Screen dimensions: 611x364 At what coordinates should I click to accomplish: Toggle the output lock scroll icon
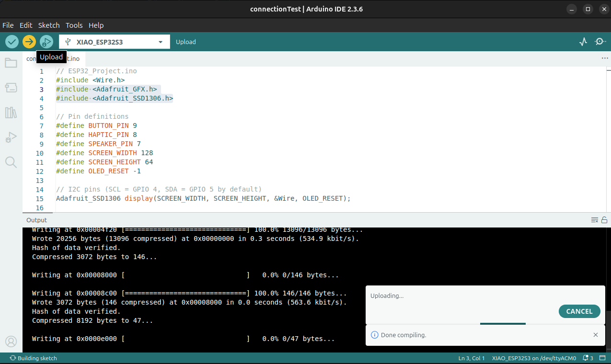point(604,220)
